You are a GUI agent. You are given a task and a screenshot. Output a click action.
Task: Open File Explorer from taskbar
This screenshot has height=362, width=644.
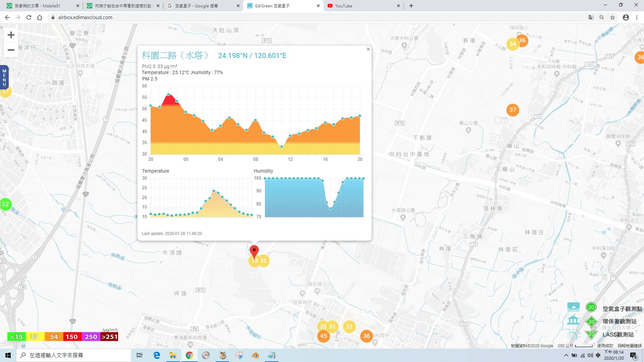(x=173, y=355)
